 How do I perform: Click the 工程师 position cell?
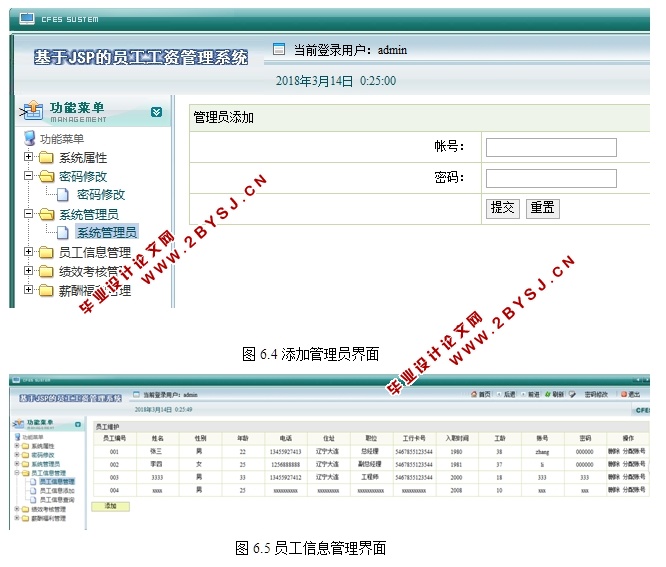pos(370,477)
